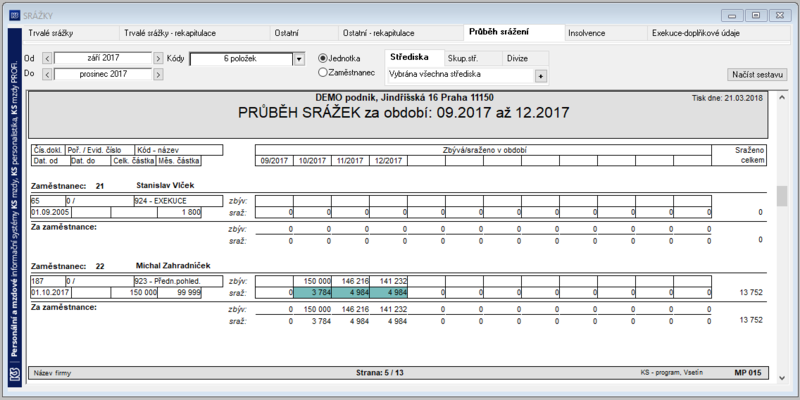
Task: Click the date 01.10.2017 cell
Action: click(x=50, y=293)
